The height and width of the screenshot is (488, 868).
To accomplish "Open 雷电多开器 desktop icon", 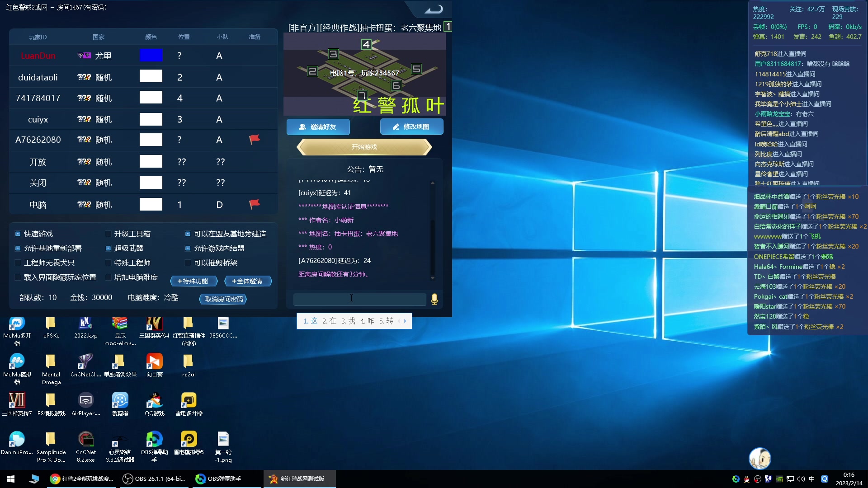I will point(189,404).
